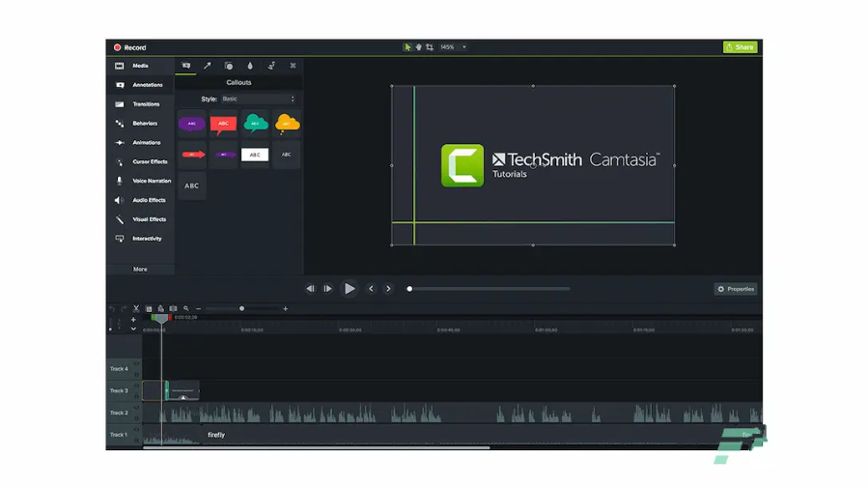Open the Shapes annotation tab

pos(229,66)
